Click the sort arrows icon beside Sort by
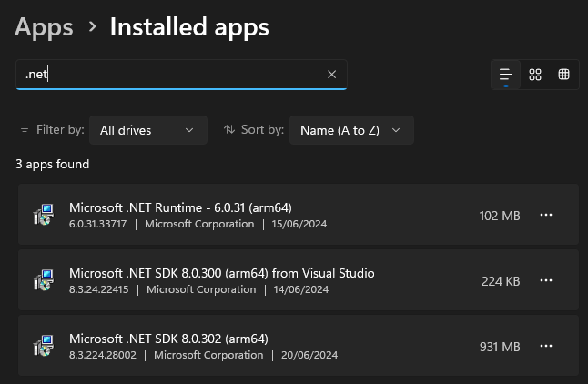Viewport: 588px width, 384px height. click(x=228, y=130)
